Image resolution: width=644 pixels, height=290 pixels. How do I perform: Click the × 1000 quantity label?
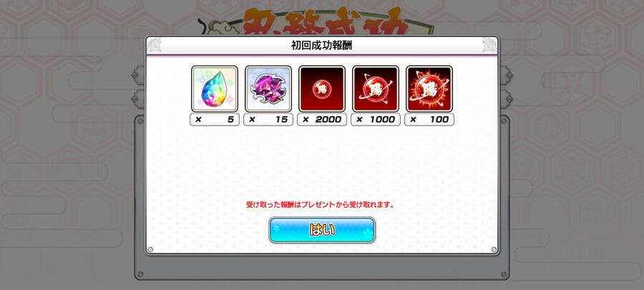(x=376, y=120)
